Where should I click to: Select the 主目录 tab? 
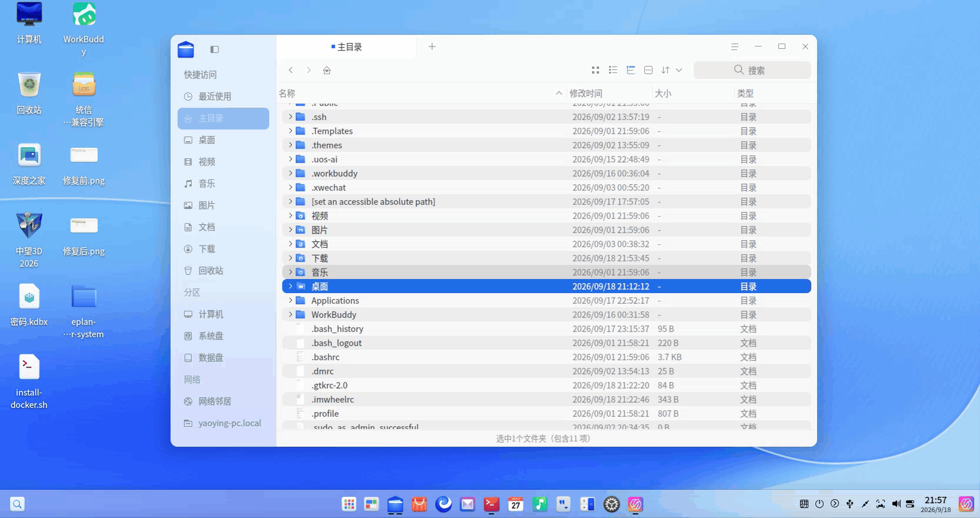pos(346,47)
